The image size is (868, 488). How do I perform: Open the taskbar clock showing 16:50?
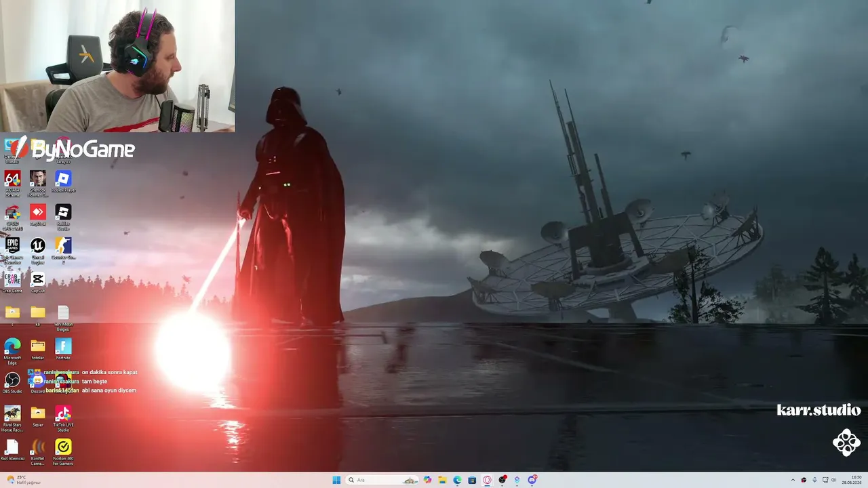pyautogui.click(x=852, y=480)
